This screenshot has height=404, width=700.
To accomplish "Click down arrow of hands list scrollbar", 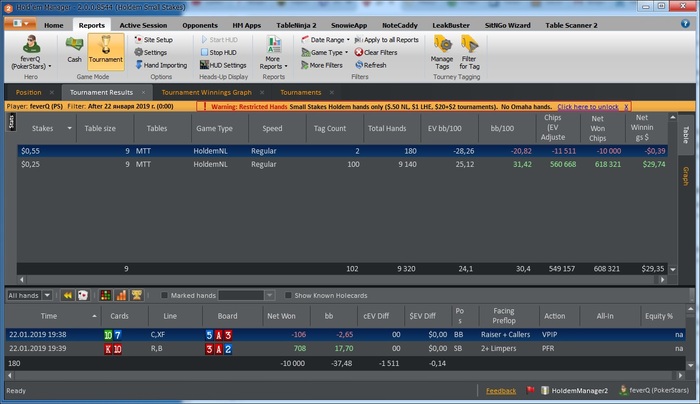I will tap(691, 366).
